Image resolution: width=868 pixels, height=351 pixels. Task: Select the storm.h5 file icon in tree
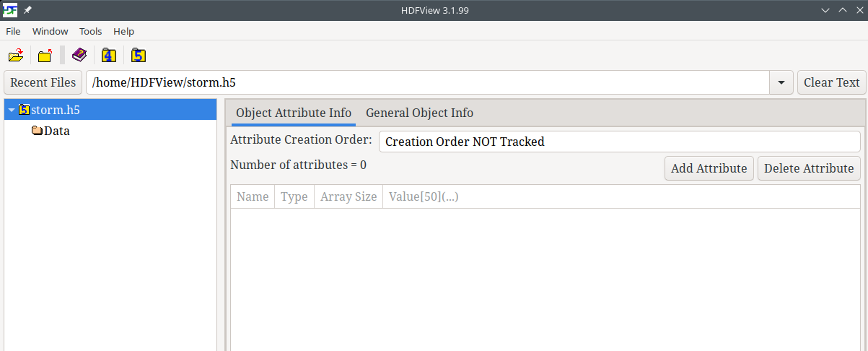[x=24, y=110]
